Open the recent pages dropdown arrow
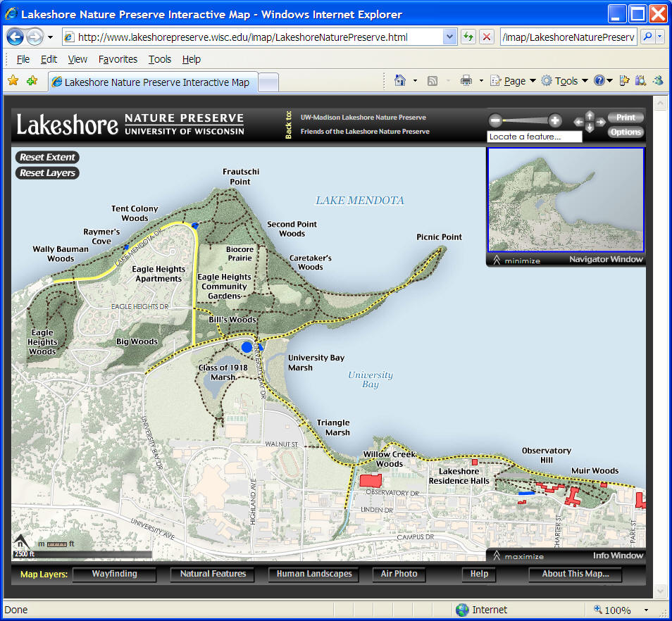The width and height of the screenshot is (672, 621). [50, 37]
